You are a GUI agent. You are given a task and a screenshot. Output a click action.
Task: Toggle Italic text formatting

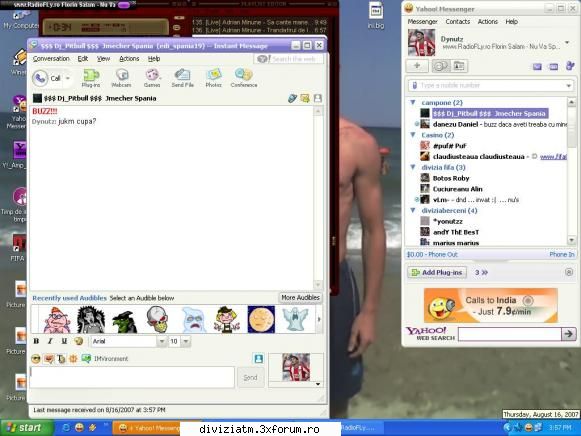pos(50,341)
